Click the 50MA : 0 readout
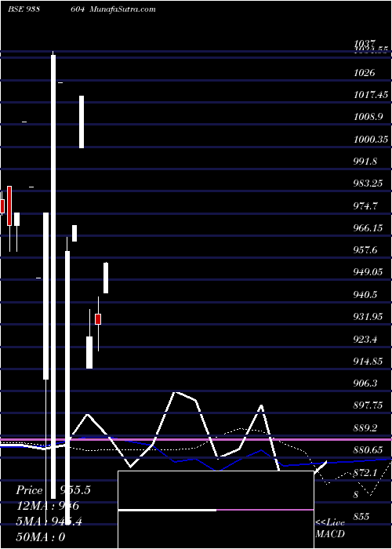The image size is (392, 549). pos(40,536)
